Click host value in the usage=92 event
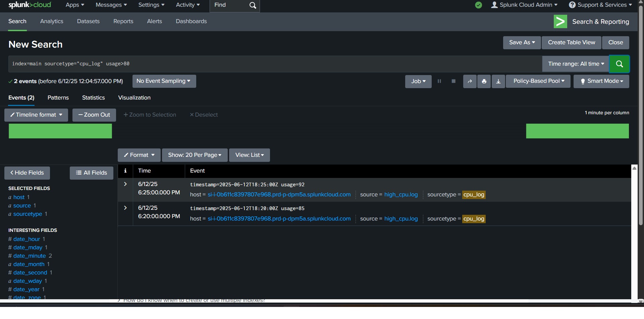The height and width of the screenshot is (319, 644). (x=279, y=195)
